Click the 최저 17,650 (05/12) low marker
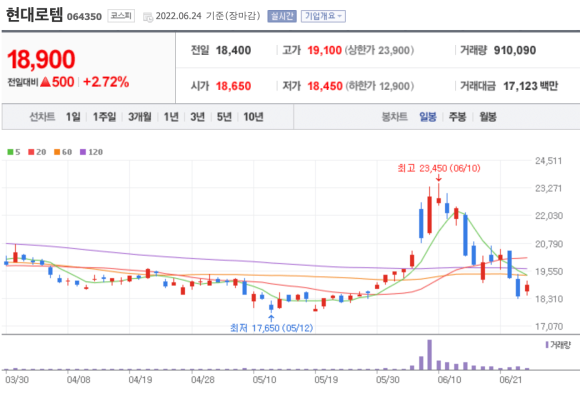The image size is (580, 393). [x=272, y=328]
